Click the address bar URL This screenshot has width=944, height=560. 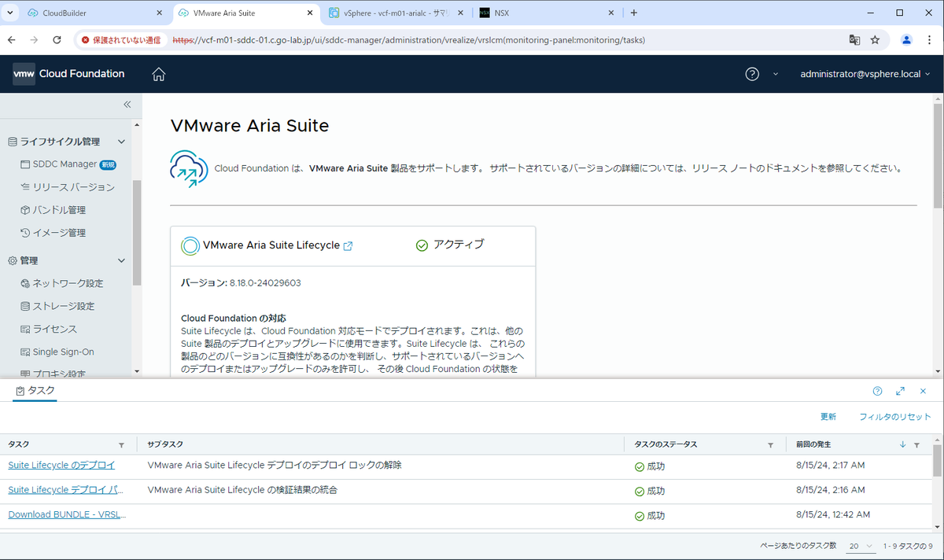(x=409, y=39)
